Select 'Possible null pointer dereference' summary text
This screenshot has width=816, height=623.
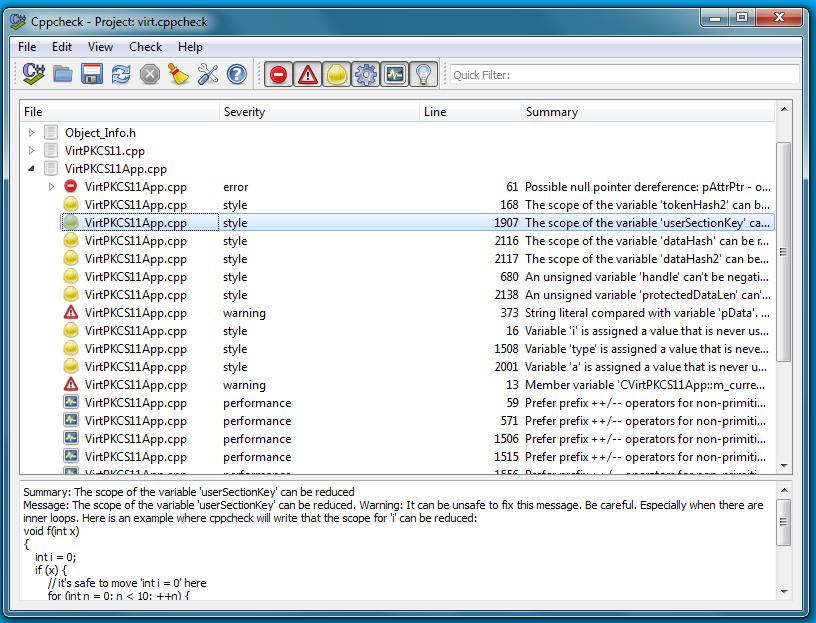click(648, 187)
